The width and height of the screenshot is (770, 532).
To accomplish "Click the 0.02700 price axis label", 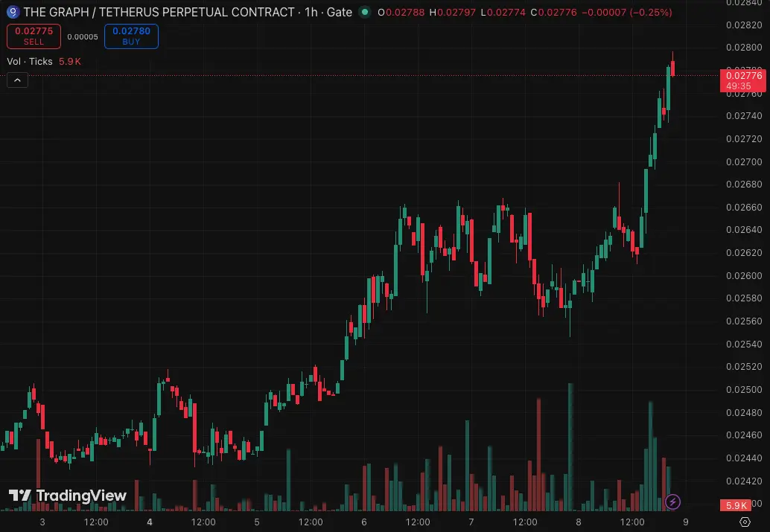I will (x=744, y=161).
